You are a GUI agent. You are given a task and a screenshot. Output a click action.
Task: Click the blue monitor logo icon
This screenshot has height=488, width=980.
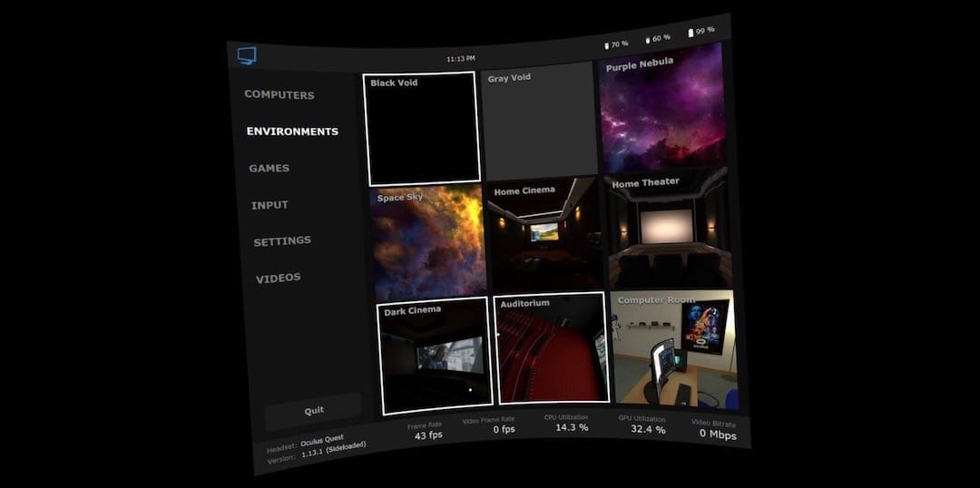[247, 56]
